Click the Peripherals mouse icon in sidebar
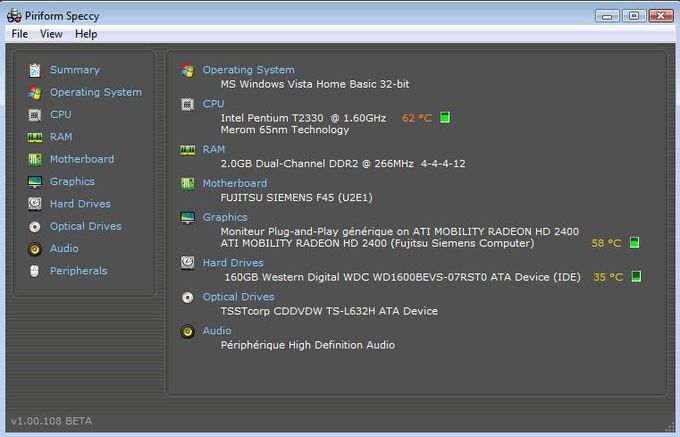This screenshot has width=680, height=437. (x=35, y=271)
